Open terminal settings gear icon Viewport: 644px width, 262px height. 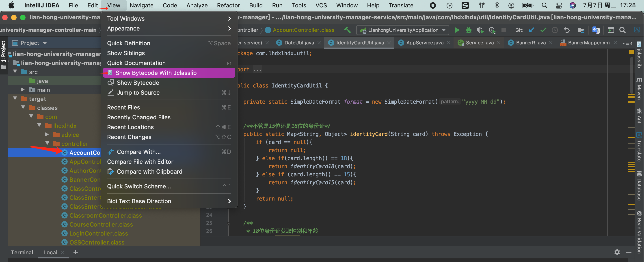pyautogui.click(x=617, y=252)
